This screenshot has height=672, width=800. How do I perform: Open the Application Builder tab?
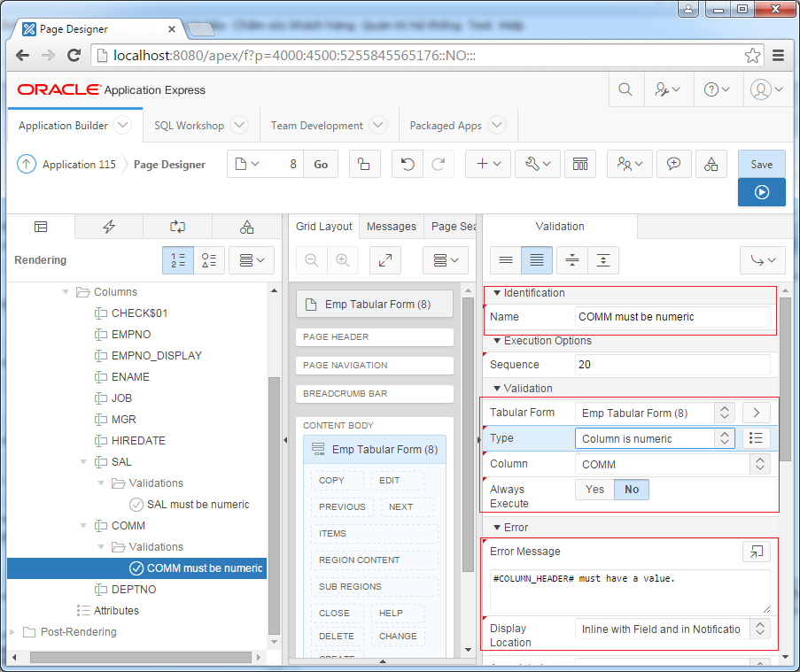tap(63, 126)
